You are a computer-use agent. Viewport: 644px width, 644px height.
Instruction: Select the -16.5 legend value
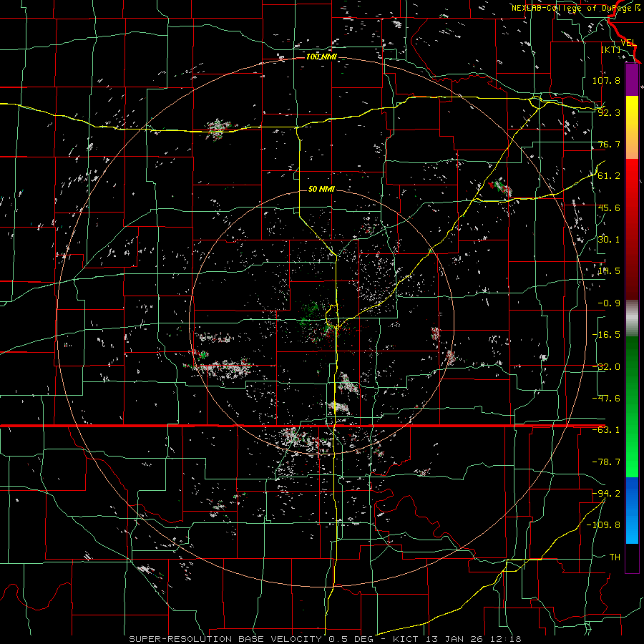point(606,335)
